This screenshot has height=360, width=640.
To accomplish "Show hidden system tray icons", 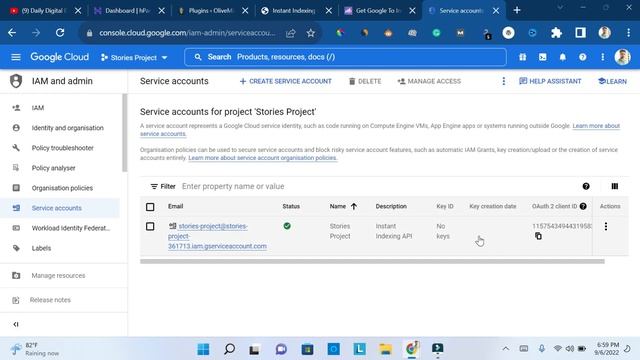I will click(505, 349).
